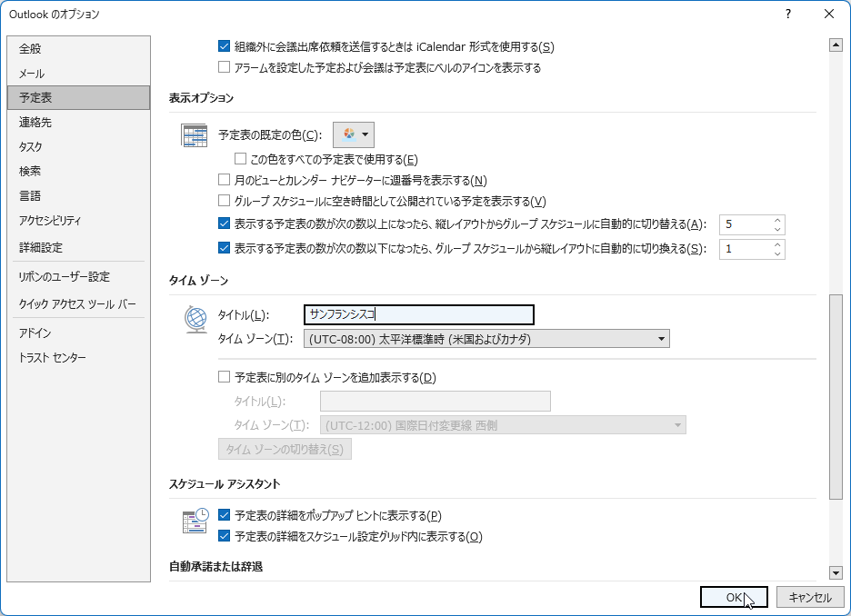
Task: Open the アクセシビリティ category
Action: (79, 220)
